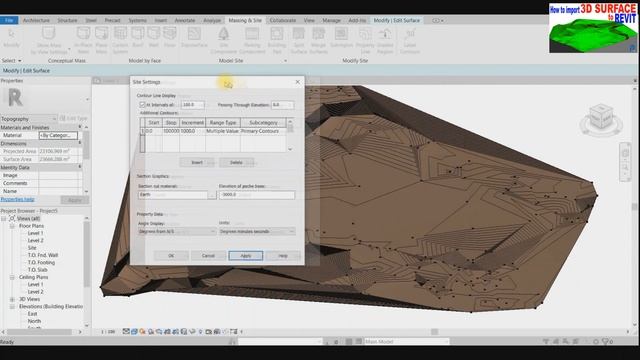Viewport: 640px width, 360px height.
Task: Open the Annotate ribbon tab
Action: pos(185,20)
